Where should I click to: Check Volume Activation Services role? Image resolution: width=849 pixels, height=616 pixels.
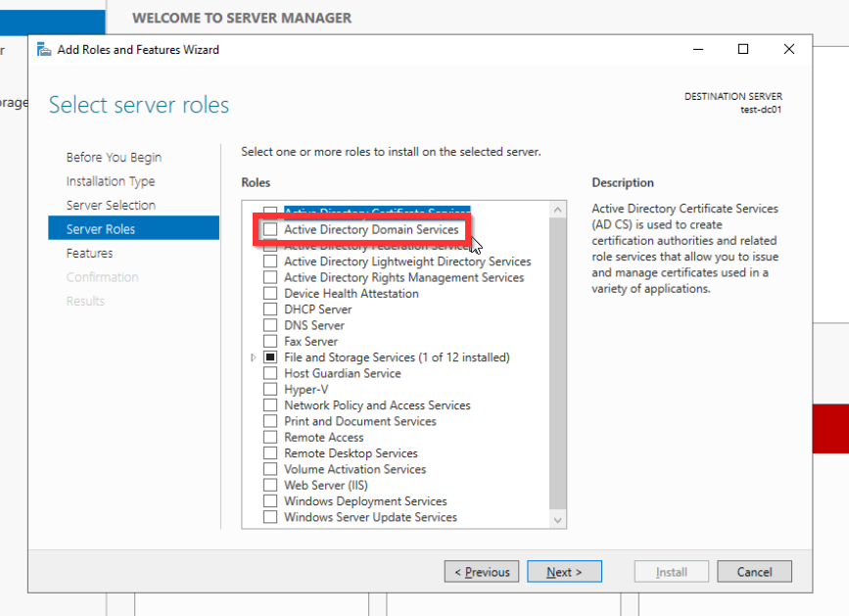tap(270, 469)
